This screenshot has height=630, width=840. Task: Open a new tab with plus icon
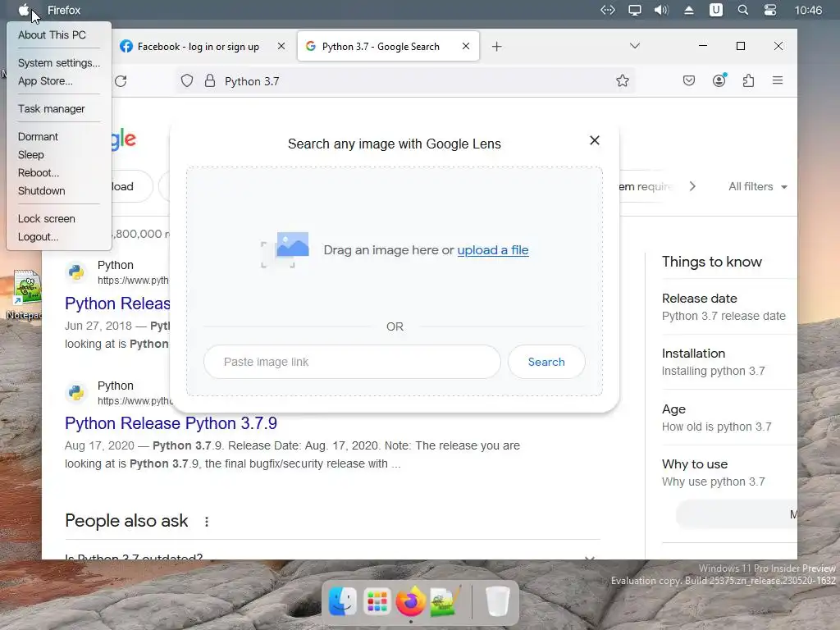pyautogui.click(x=496, y=47)
